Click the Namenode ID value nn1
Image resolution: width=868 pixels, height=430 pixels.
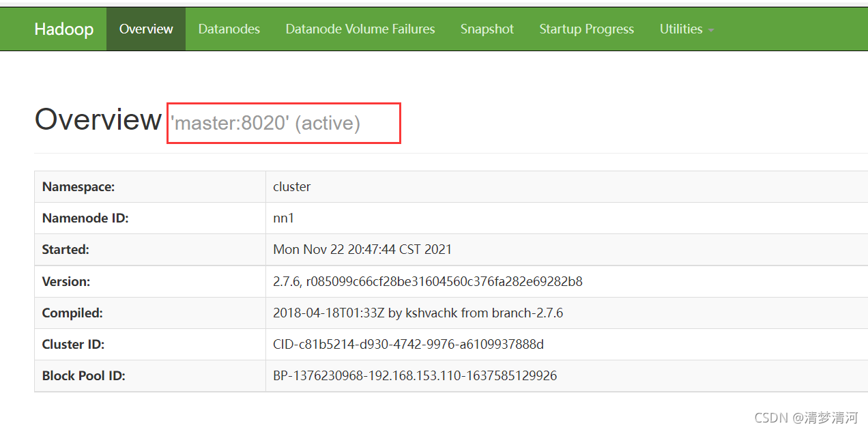283,218
